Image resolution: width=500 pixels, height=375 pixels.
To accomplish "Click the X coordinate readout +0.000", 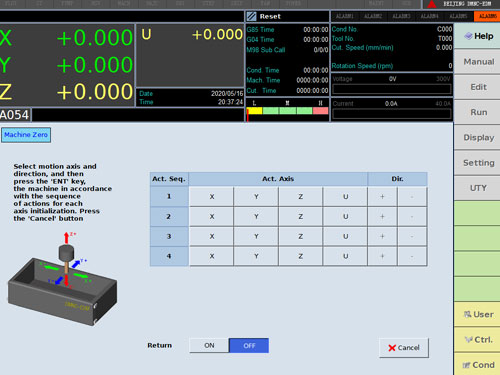I will coord(95,37).
